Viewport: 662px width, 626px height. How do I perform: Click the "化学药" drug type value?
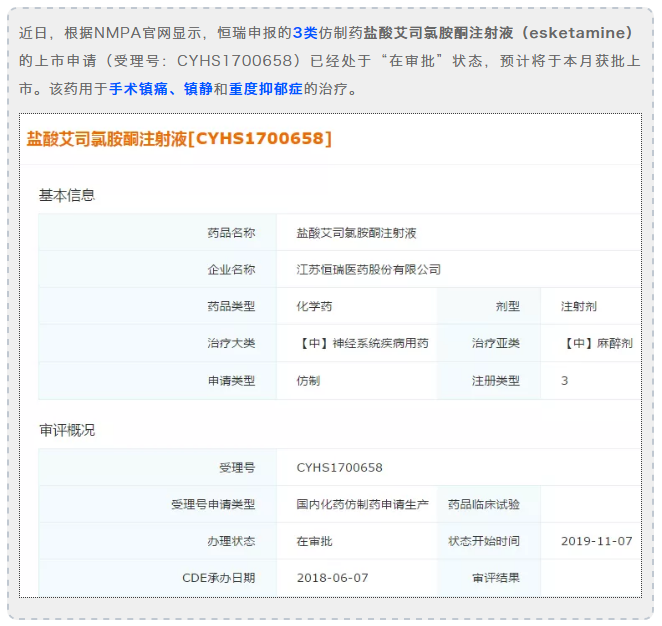pos(314,306)
